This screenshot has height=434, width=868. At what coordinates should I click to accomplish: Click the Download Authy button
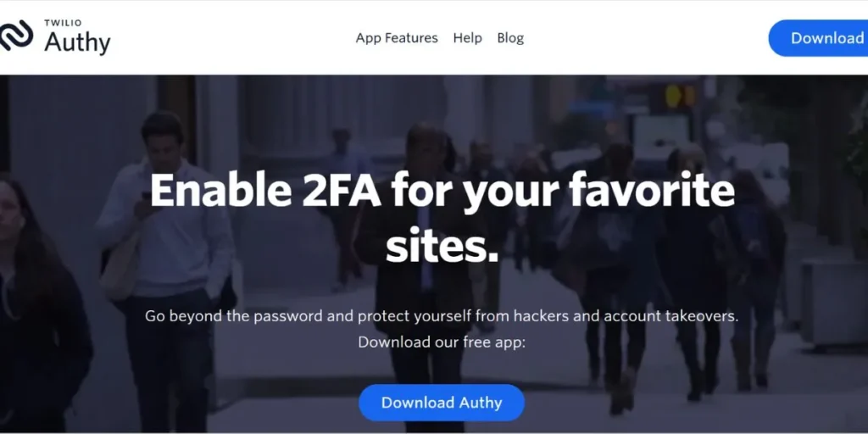[441, 403]
